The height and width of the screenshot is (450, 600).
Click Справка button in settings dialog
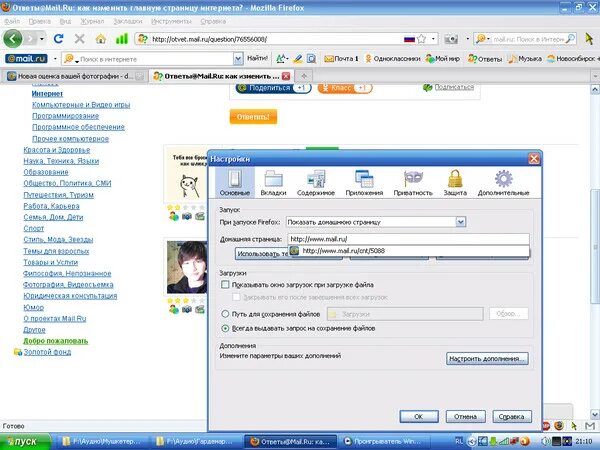[x=512, y=416]
